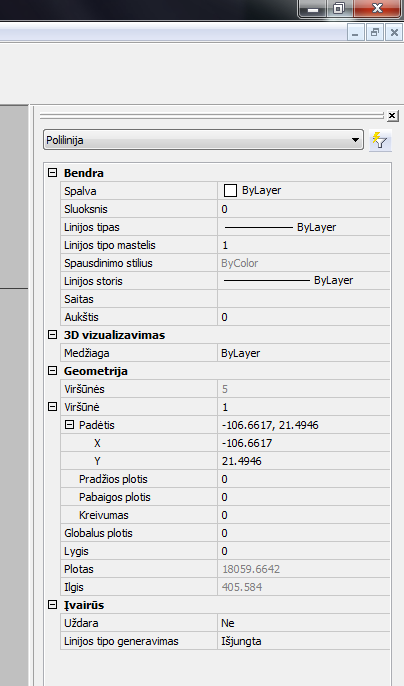Close the properties panel with X
The height and width of the screenshot is (686, 404).
tap(392, 116)
